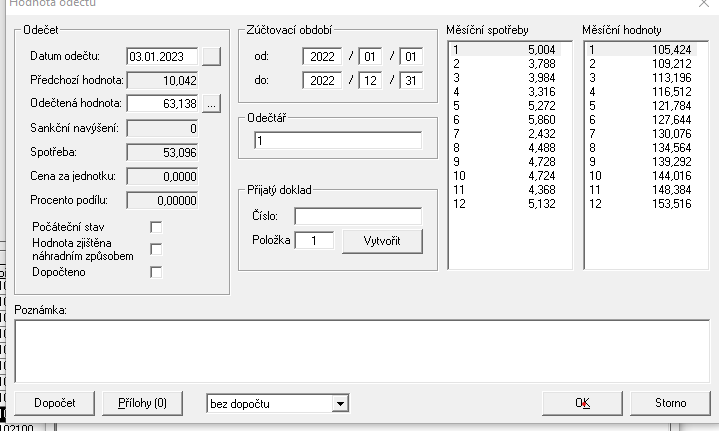Click the Vytvořit button
This screenshot has height=431, width=719.
(x=381, y=241)
